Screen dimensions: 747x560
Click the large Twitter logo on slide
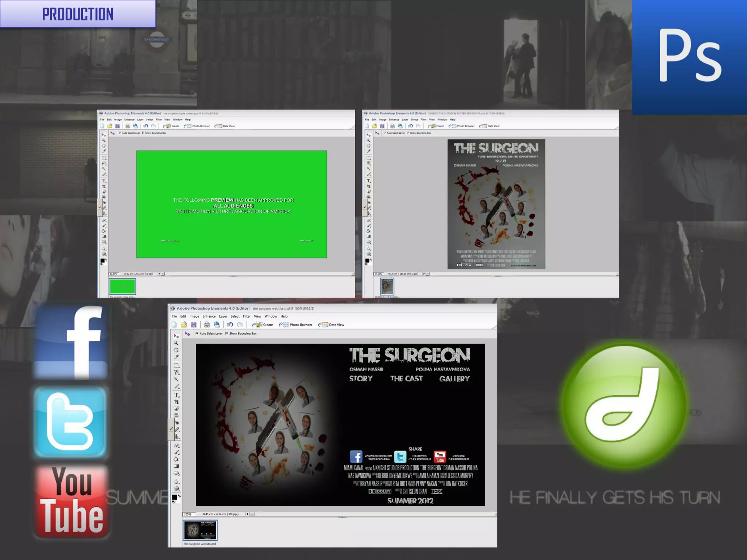coord(70,422)
